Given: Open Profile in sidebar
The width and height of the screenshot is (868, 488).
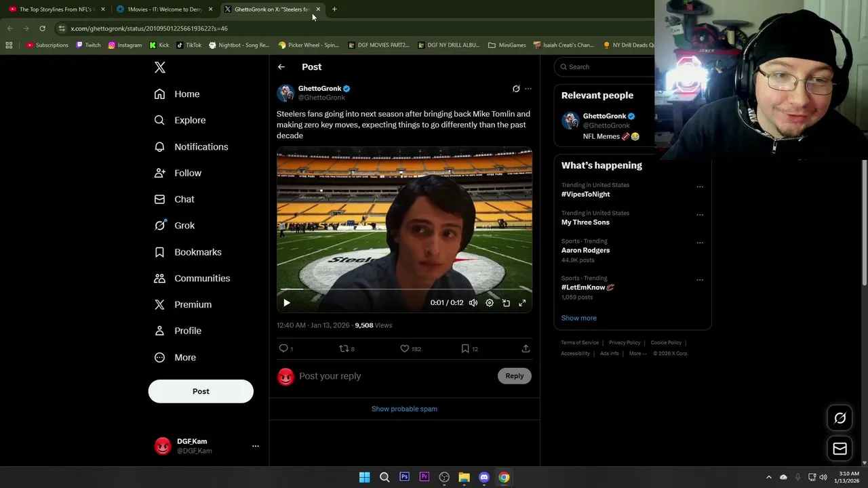Looking at the screenshot, I should 178,331.
